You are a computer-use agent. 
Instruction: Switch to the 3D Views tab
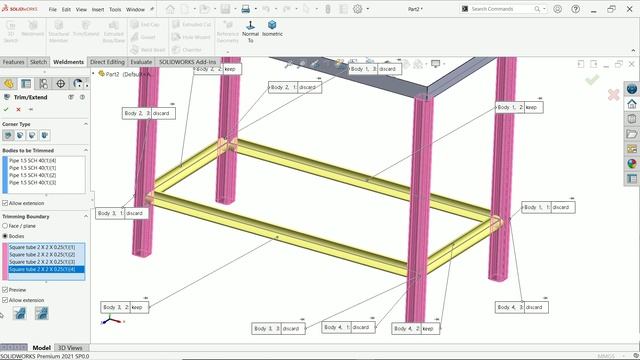70,348
